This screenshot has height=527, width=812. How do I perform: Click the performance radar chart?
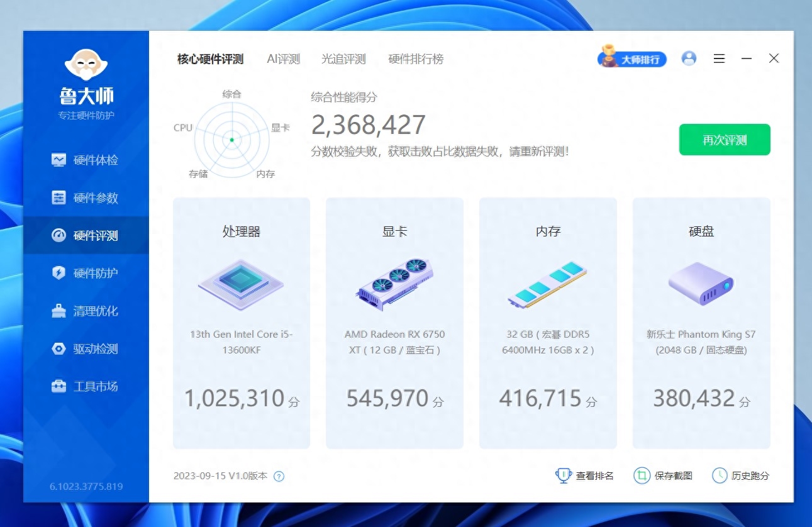point(231,138)
